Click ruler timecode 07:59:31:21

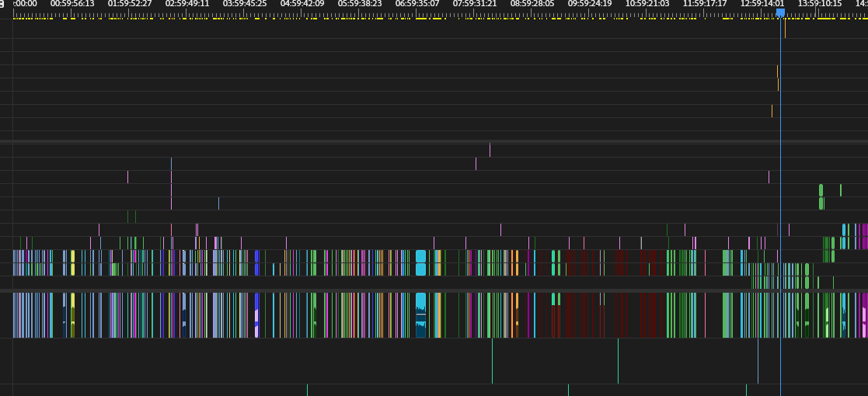pos(475,4)
